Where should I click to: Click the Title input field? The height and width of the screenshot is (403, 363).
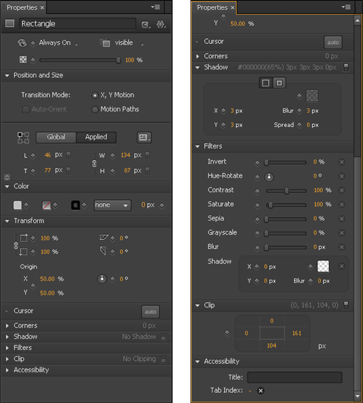[295, 377]
